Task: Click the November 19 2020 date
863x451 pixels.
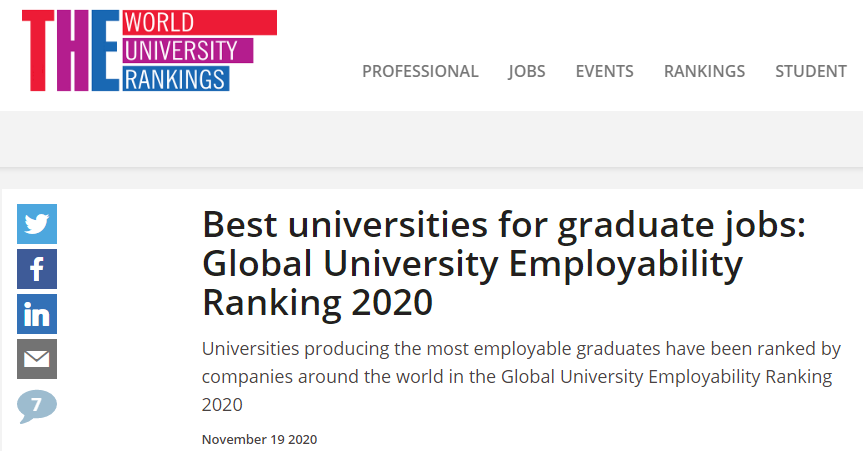Action: (x=259, y=439)
